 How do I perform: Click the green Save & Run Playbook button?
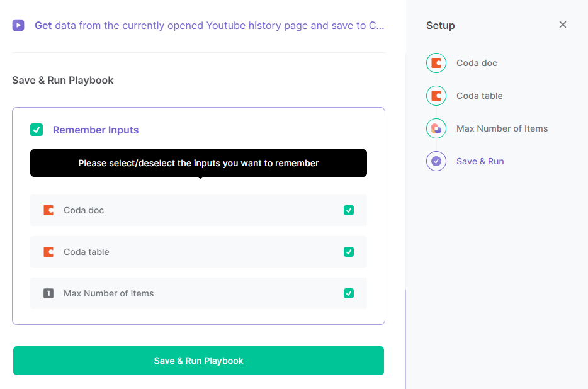(x=198, y=361)
